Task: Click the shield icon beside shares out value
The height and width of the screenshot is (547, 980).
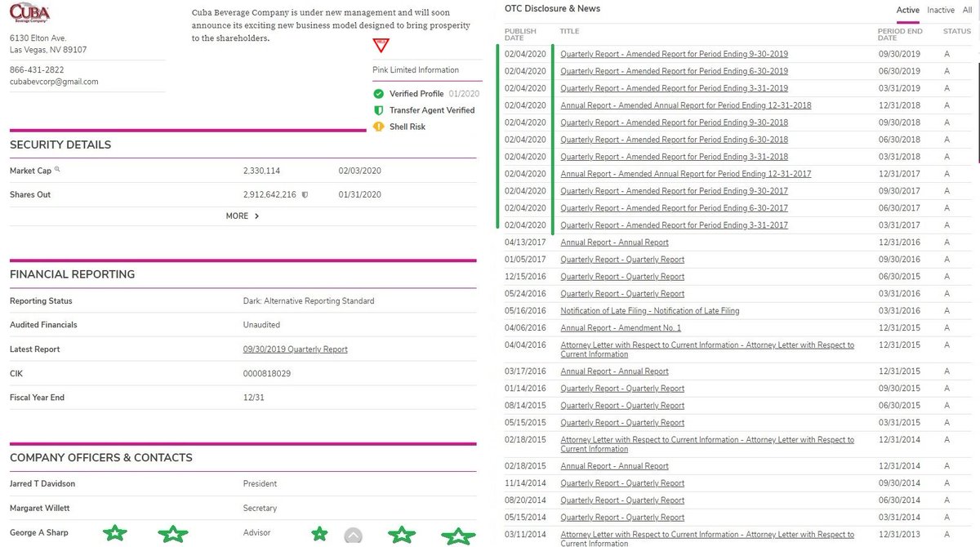Action: point(305,195)
